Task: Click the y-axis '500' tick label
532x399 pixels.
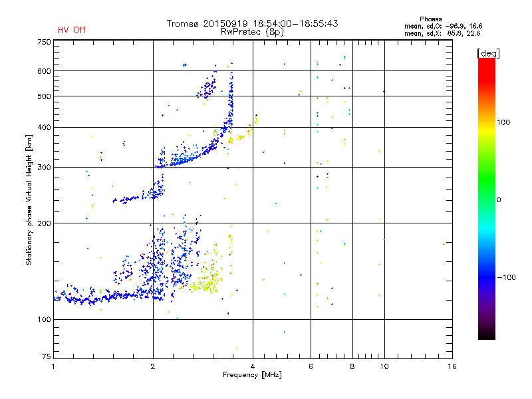Action: coord(44,96)
